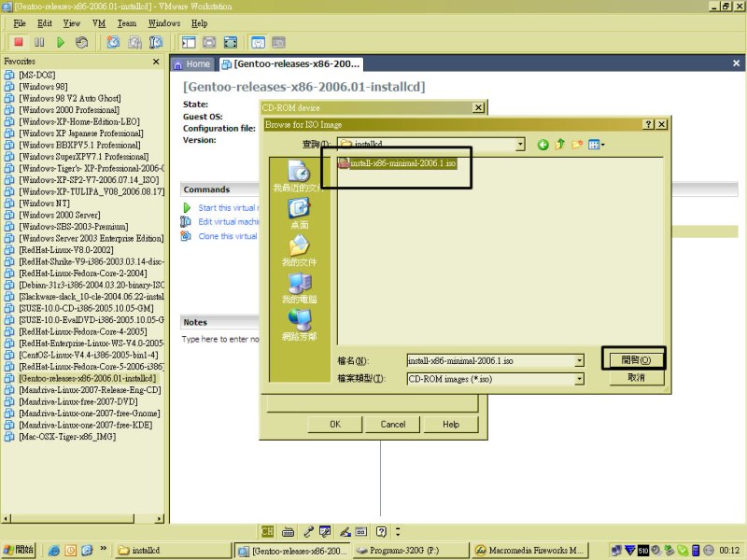The height and width of the screenshot is (560, 747).
Task: Click the Quick Switch toolbar icon
Action: tap(209, 42)
